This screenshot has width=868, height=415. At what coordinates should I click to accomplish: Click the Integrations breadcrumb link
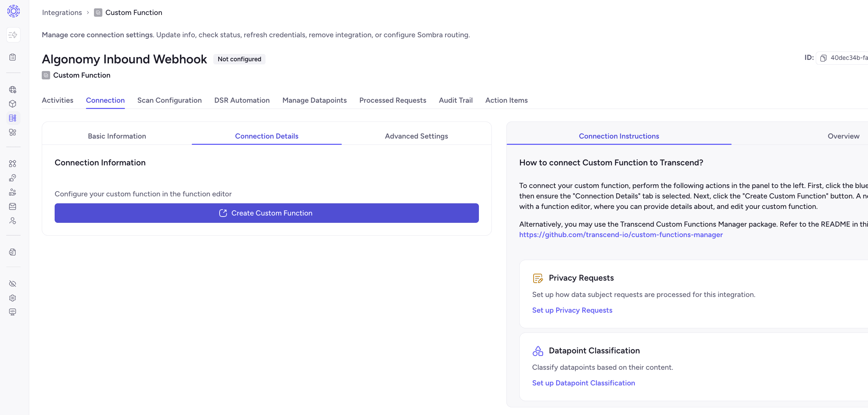62,13
